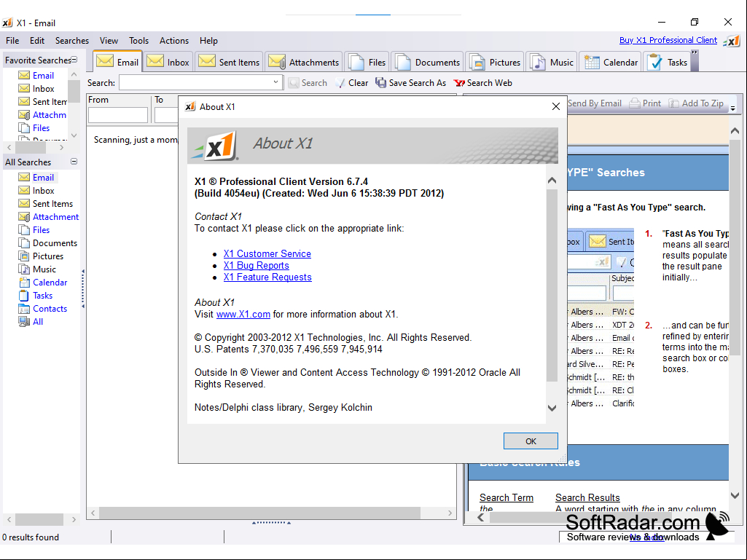Click About dialog scroll down arrow
Image resolution: width=747 pixels, height=560 pixels.
(552, 408)
